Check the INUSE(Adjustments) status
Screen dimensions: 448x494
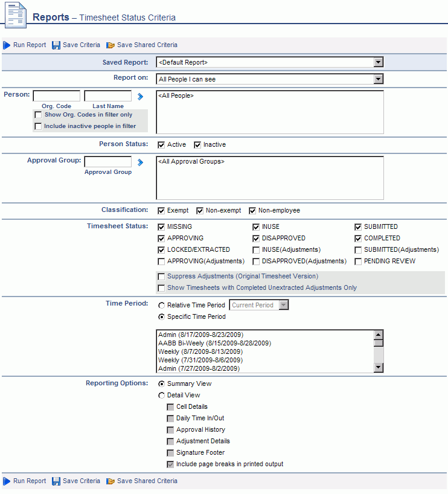[x=256, y=250]
